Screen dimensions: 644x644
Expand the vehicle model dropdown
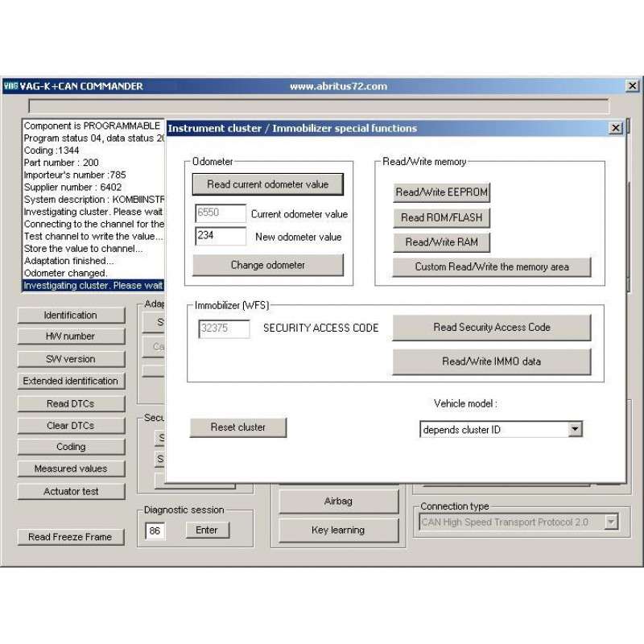(576, 429)
